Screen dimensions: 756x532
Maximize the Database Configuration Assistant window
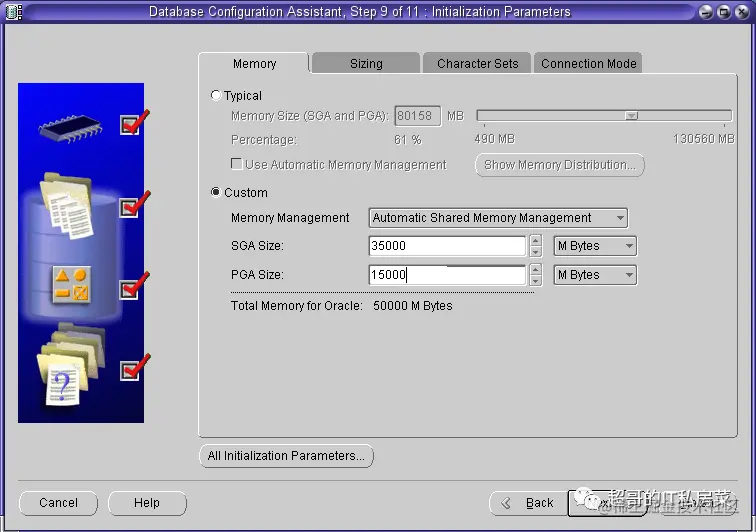click(x=724, y=12)
